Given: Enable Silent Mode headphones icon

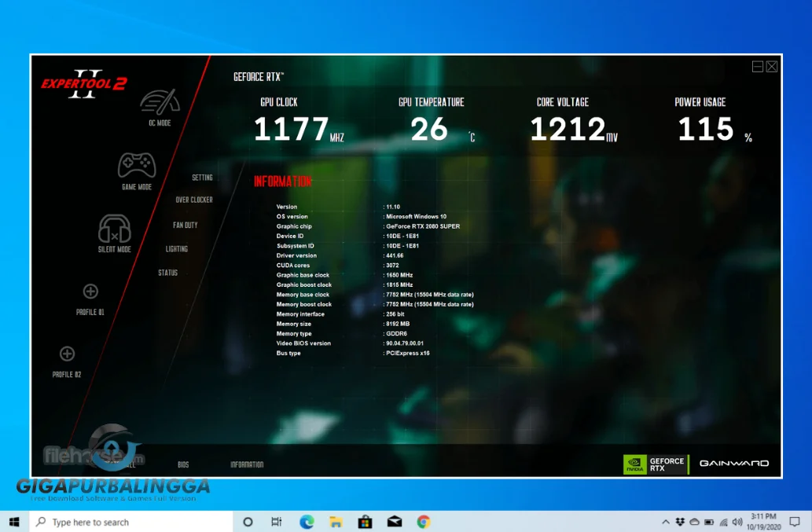Looking at the screenshot, I should 115,228.
